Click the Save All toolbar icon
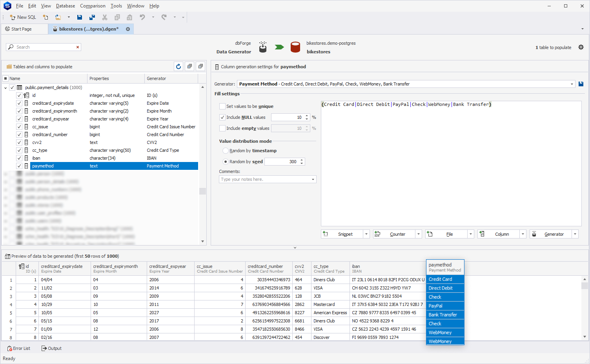The height and width of the screenshot is (364, 590). click(92, 17)
